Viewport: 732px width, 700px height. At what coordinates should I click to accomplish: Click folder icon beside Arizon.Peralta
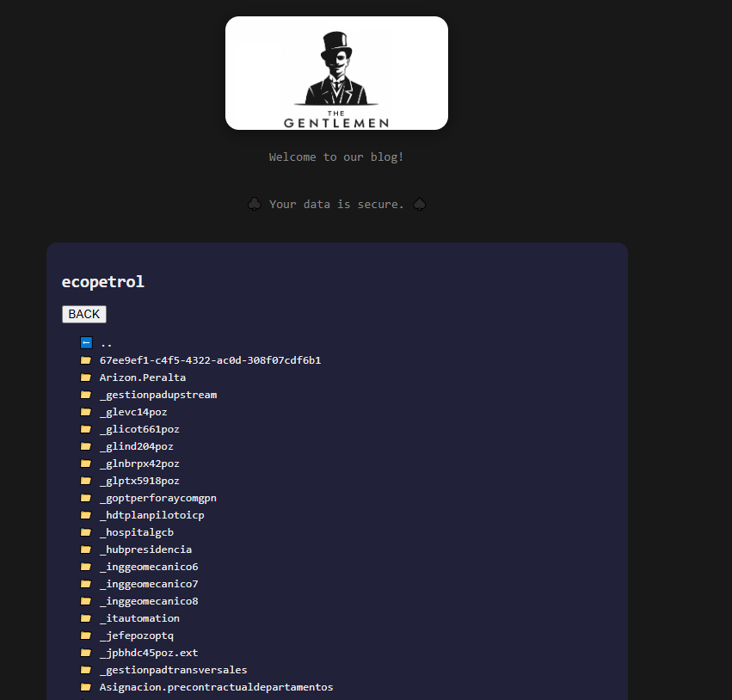point(86,378)
